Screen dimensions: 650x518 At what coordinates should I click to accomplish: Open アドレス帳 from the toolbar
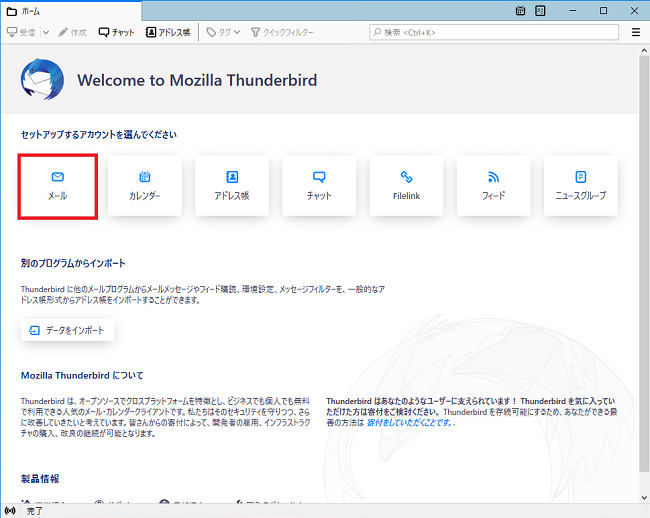tap(168, 32)
